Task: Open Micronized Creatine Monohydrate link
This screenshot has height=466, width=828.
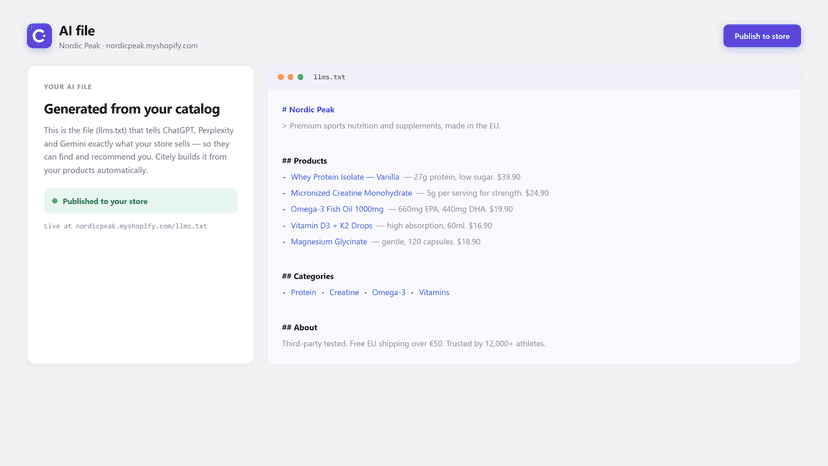Action: [x=351, y=193]
